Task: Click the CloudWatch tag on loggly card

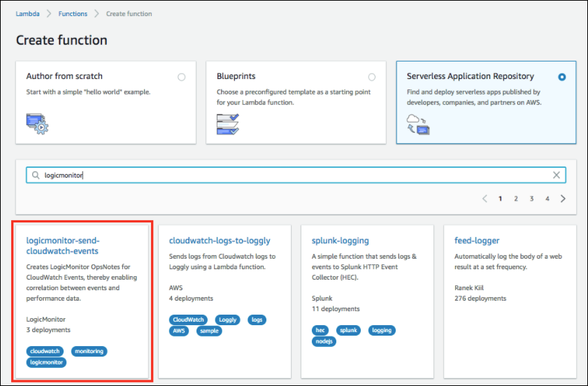Action: (x=188, y=320)
